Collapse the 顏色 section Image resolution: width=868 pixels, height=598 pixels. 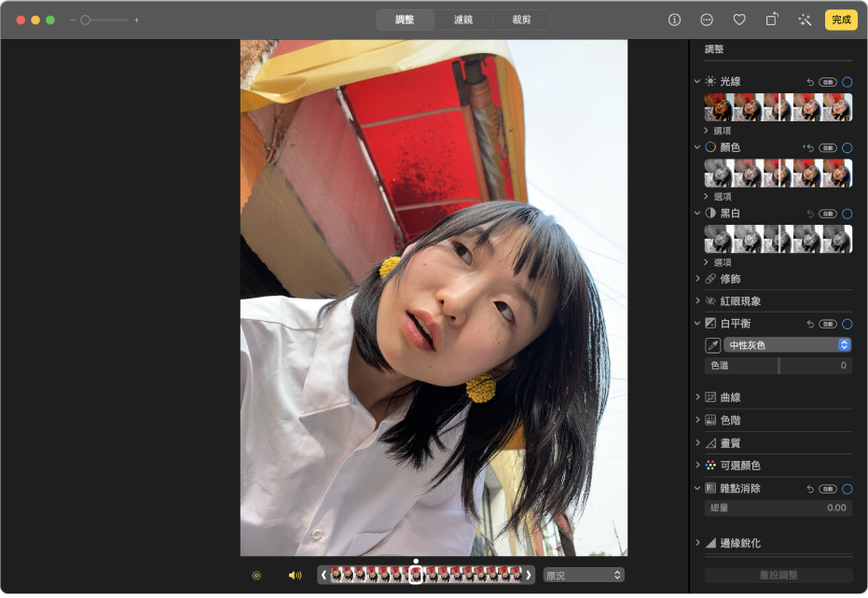pos(697,147)
